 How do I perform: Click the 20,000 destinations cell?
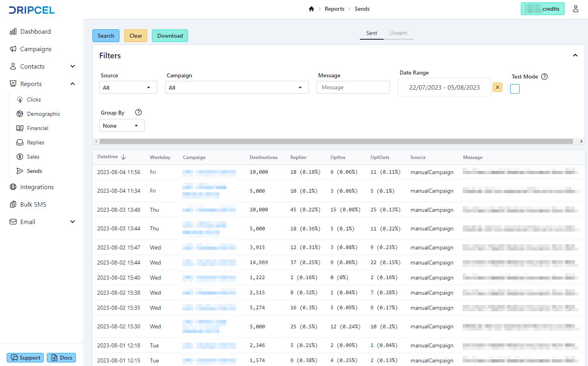tap(259, 210)
